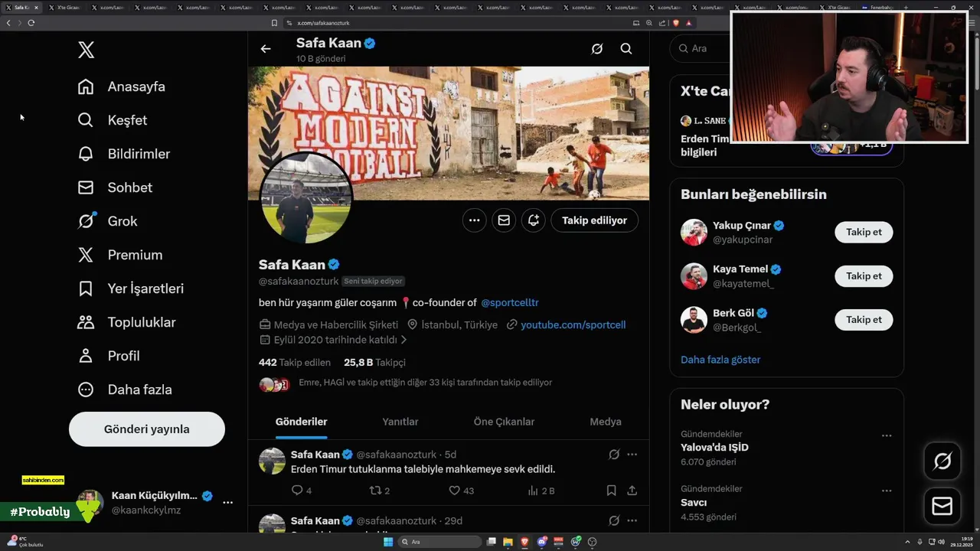Open File Explorer from taskbar
Screen dimensions: 980x551
click(x=508, y=542)
